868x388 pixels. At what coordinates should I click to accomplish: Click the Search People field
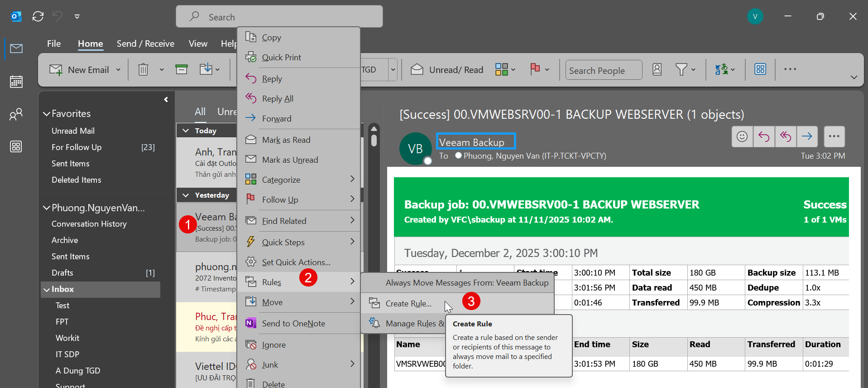(603, 70)
